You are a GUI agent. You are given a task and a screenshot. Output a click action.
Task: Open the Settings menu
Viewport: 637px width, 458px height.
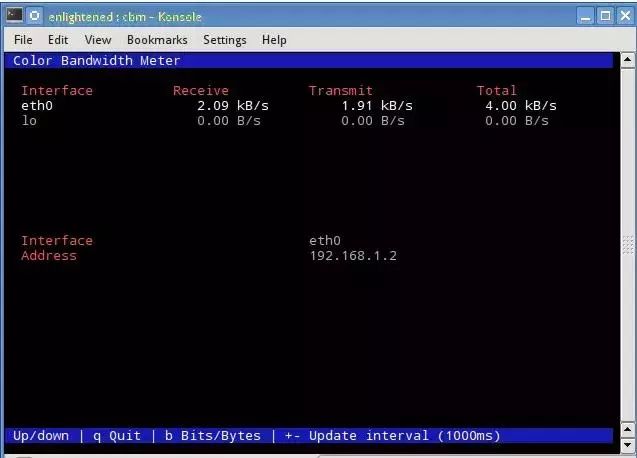[225, 40]
